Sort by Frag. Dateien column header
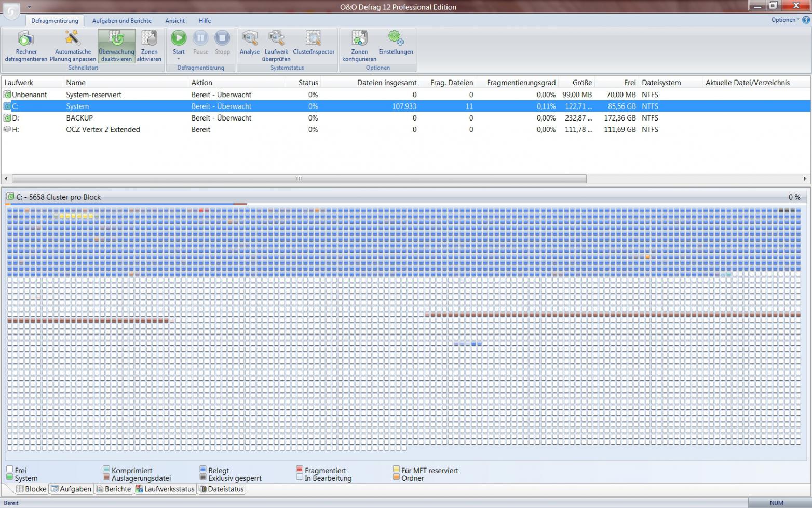This screenshot has width=812, height=508. (448, 83)
